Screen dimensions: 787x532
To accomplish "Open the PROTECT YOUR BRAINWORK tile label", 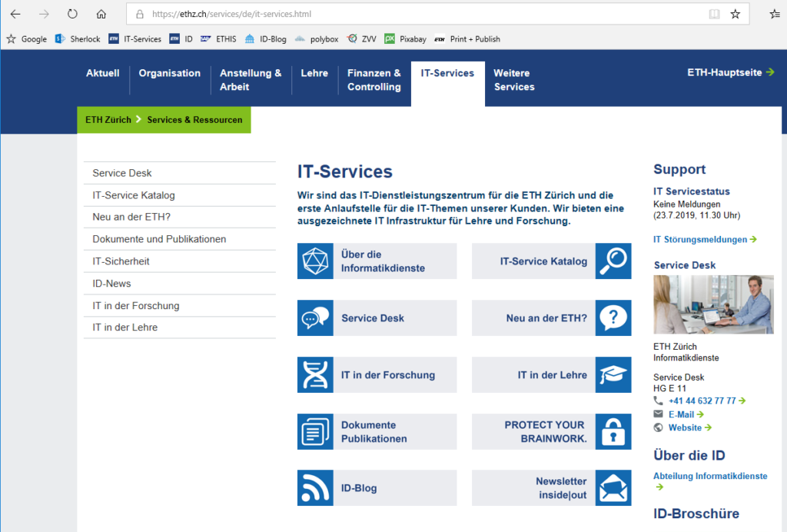I will 546,431.
